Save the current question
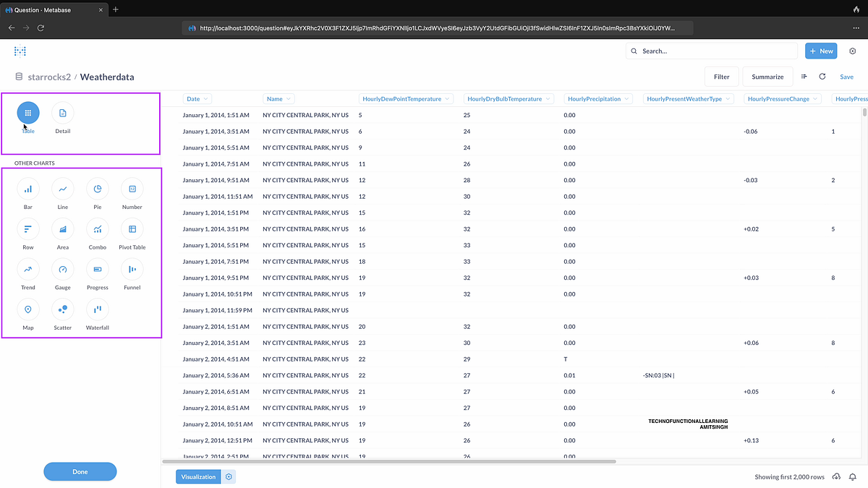The image size is (868, 488). [846, 76]
